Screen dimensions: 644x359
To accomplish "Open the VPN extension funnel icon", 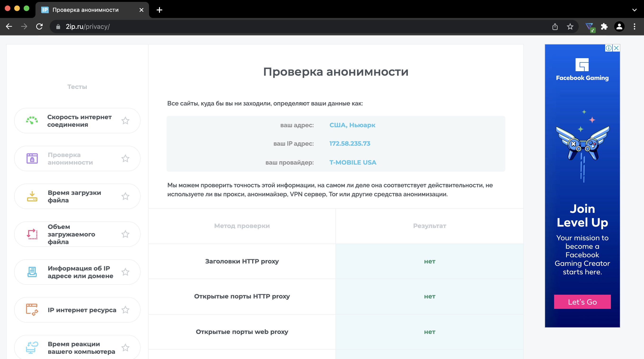I will (590, 26).
